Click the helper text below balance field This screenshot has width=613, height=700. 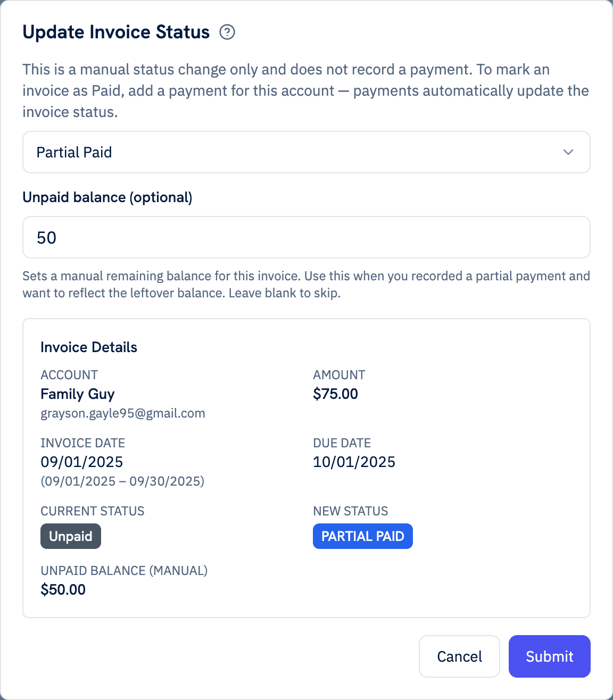305,285
